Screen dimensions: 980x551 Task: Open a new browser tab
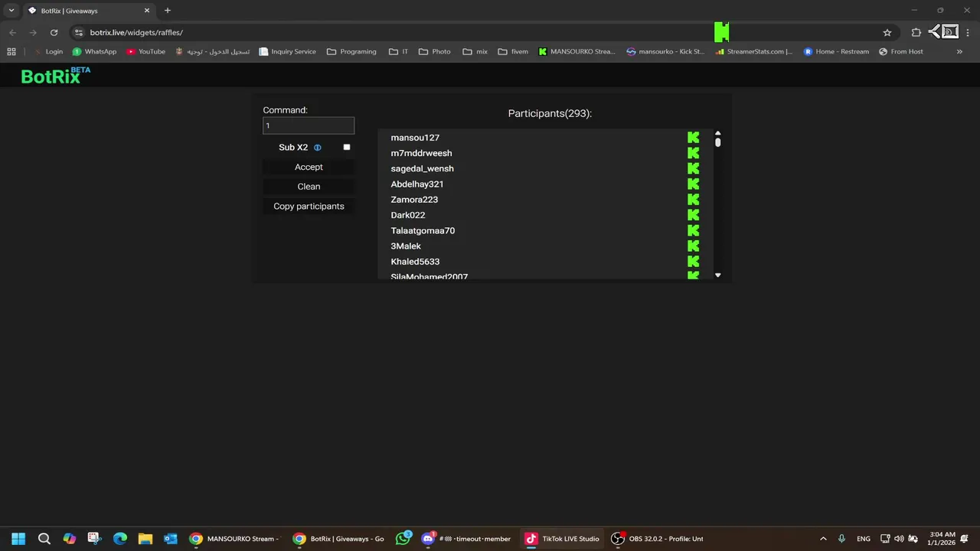[x=168, y=10]
